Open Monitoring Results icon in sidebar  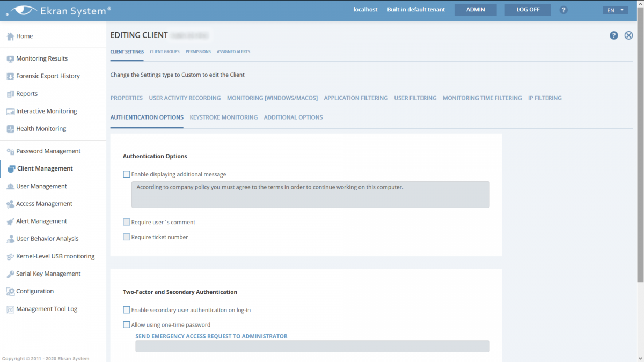click(x=10, y=59)
